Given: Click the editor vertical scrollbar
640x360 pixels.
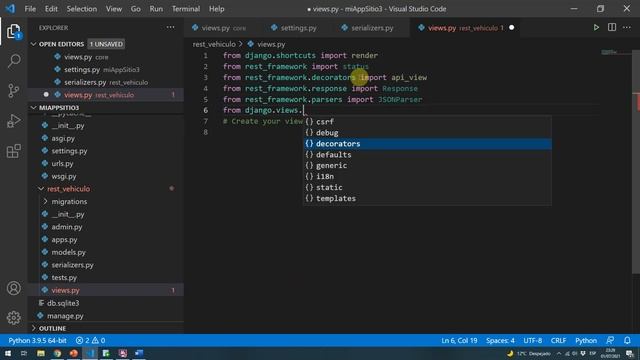Looking at the screenshot, I should (636, 163).
